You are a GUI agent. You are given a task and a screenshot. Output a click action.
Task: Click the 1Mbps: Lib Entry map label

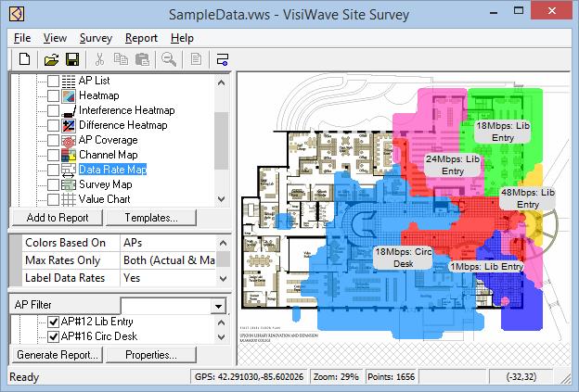click(x=487, y=267)
